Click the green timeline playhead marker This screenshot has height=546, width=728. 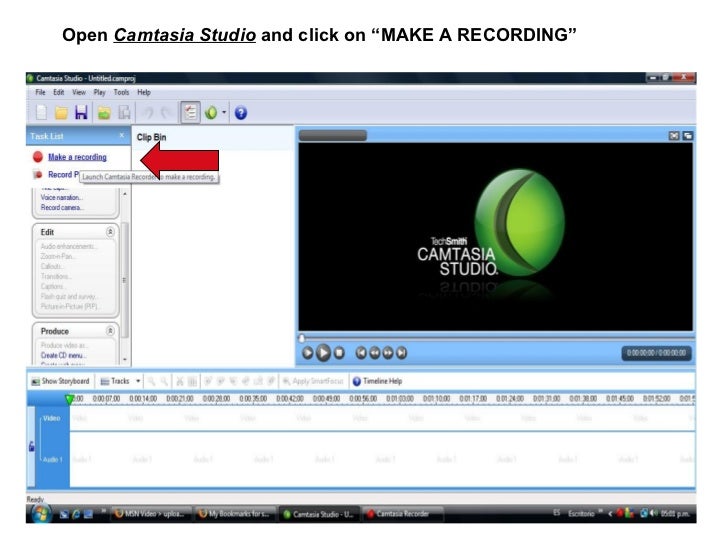69,399
